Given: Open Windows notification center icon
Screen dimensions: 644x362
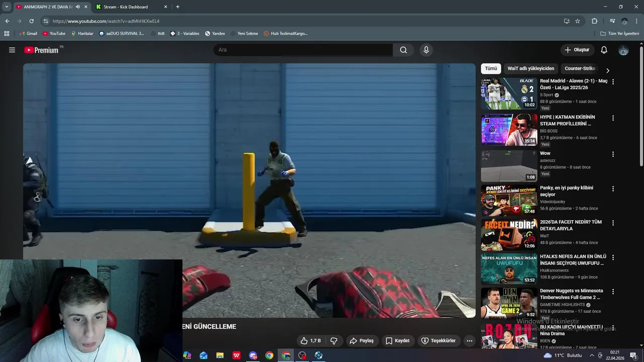Looking at the screenshot, I should coord(633,355).
